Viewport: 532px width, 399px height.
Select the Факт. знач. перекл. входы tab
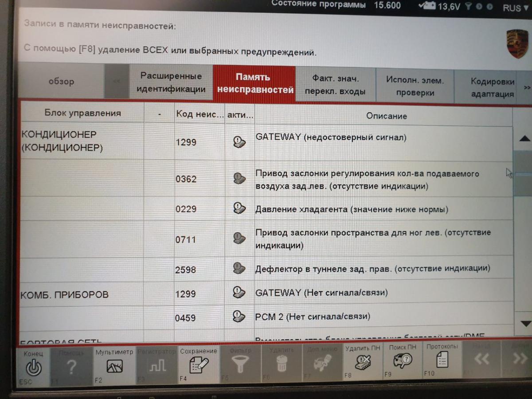click(x=336, y=85)
